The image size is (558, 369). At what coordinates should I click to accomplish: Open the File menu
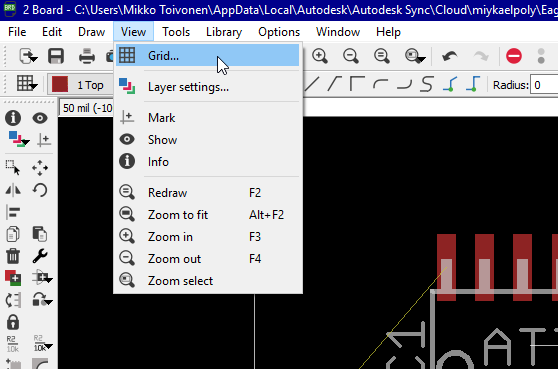click(17, 32)
